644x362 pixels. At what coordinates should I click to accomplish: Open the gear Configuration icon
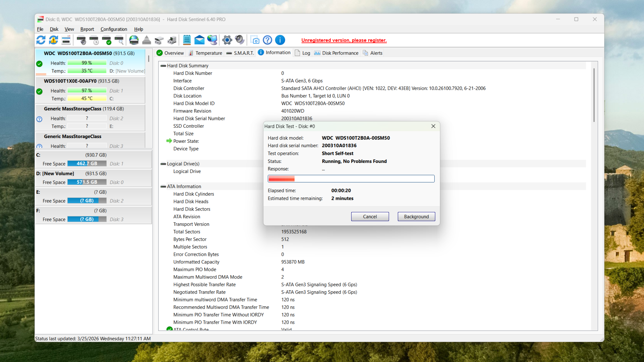click(227, 40)
